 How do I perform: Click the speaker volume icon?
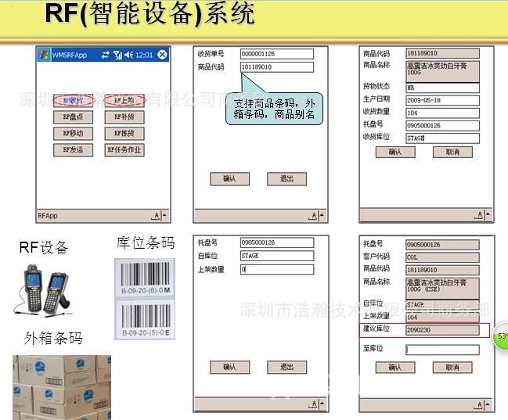(128, 55)
